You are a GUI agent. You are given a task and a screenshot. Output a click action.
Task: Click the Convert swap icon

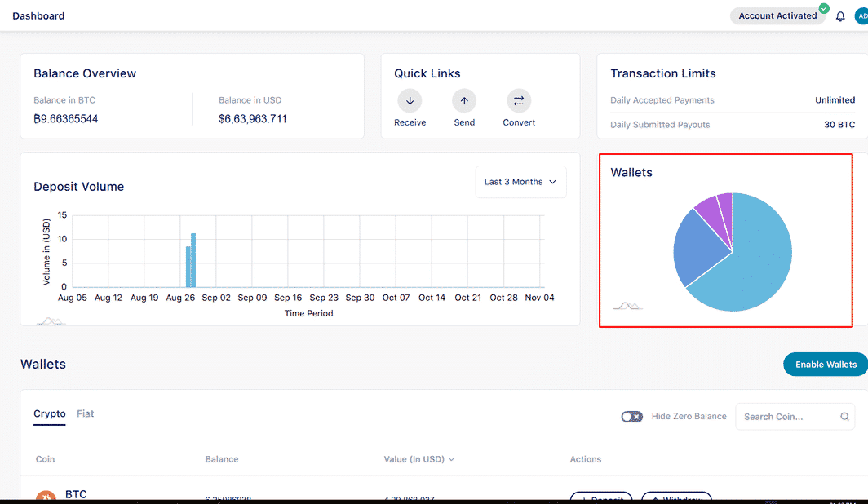point(519,101)
